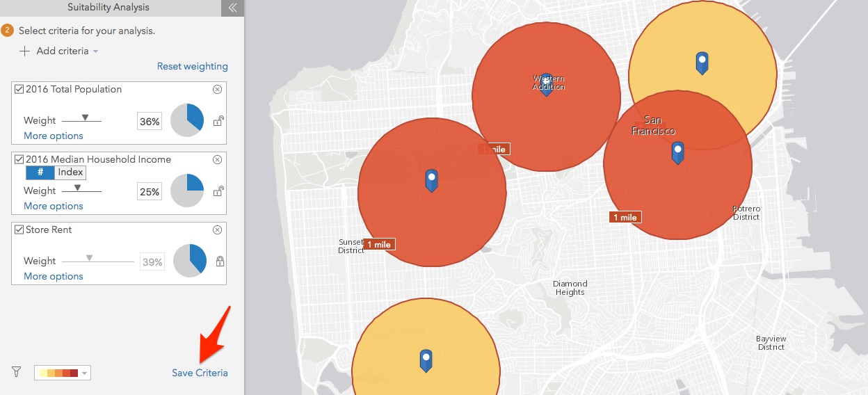The height and width of the screenshot is (395, 868).
Task: Uncheck 2016 Total Population criterion
Action: 19,89
